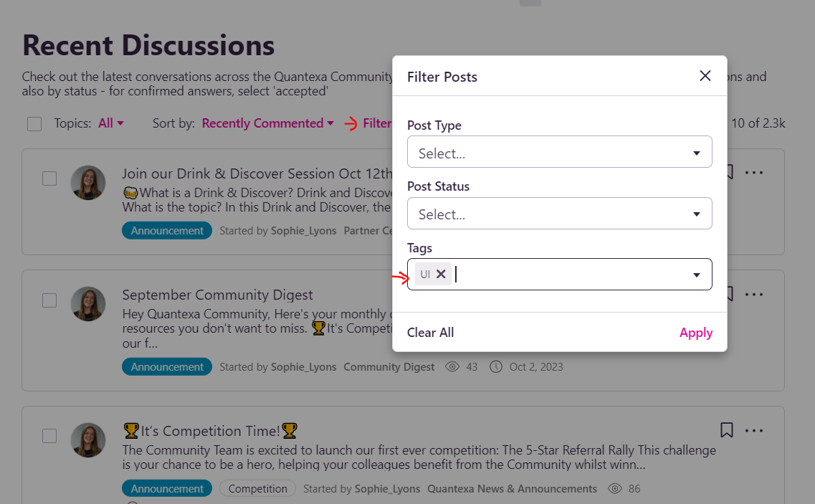Viewport: 815px width, 504px height.
Task: Remove the UI tag chip
Action: point(441,274)
